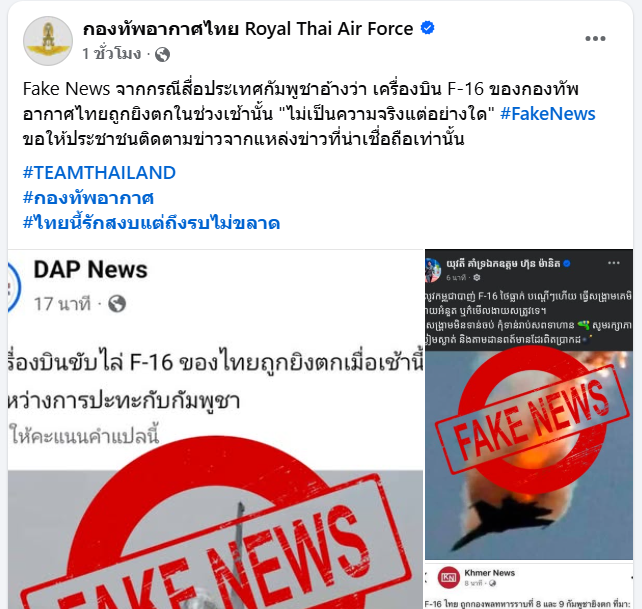The image size is (642, 609).
Task: Click the globe icon beside DAP News timestamp
Action: [x=117, y=304]
